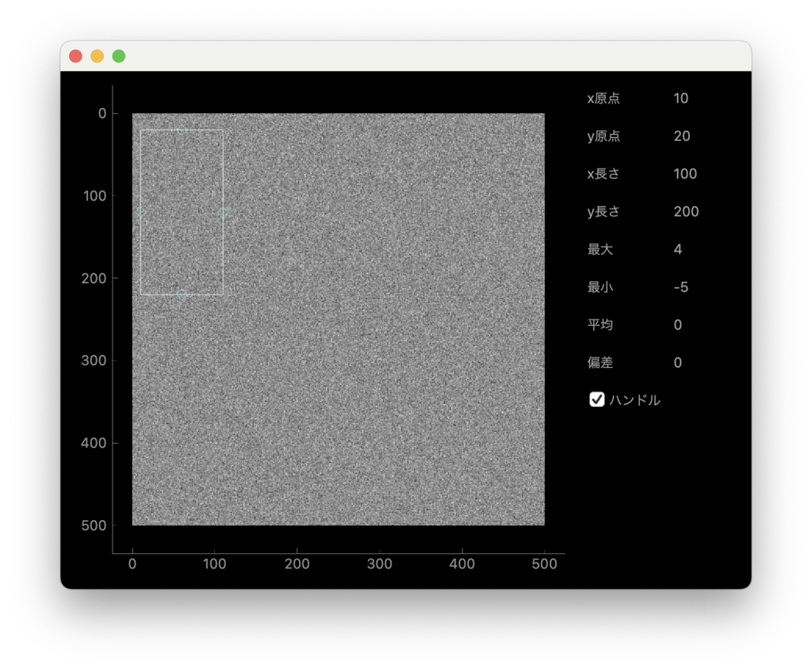Toggle the ハンドル checkbox
Viewport: 812px width, 669px height.
click(596, 399)
